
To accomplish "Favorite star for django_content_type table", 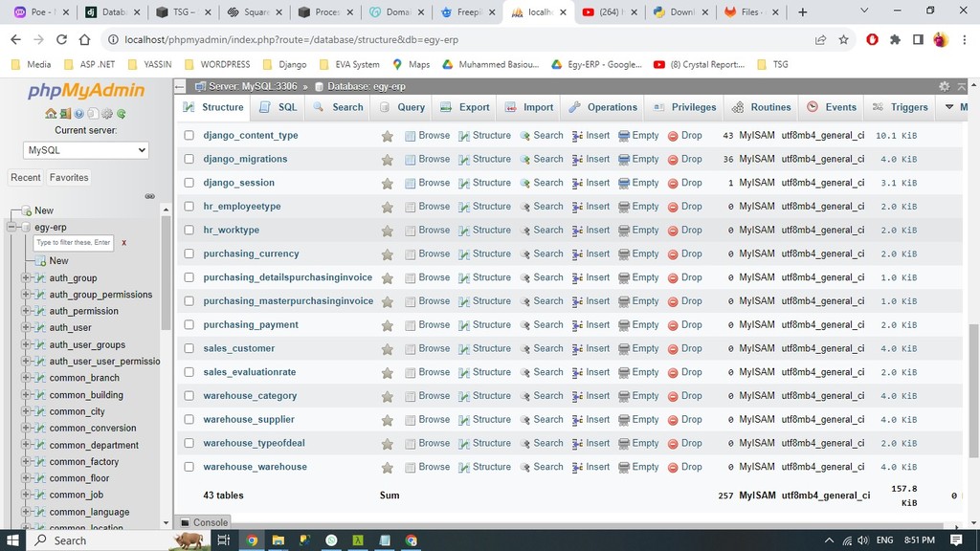I will [x=388, y=136].
